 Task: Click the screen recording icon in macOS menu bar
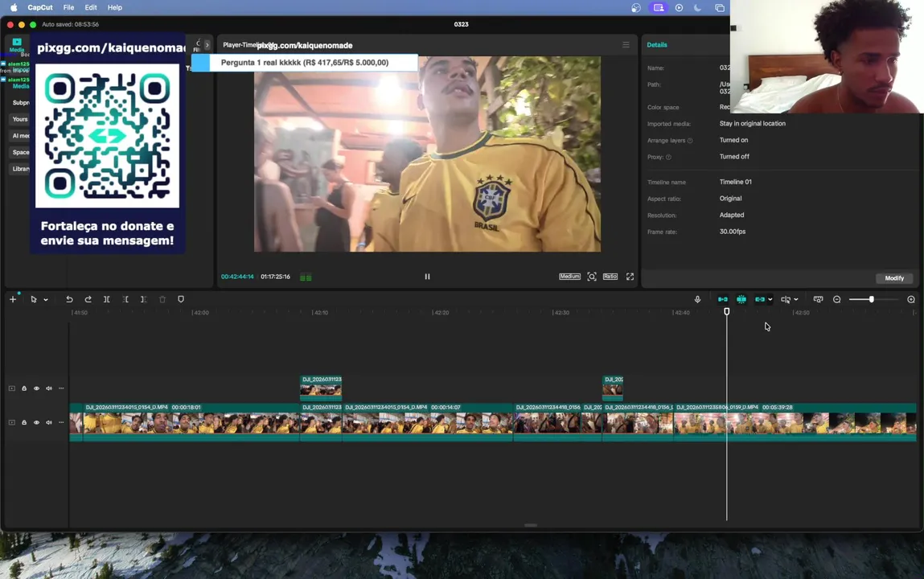click(x=659, y=8)
